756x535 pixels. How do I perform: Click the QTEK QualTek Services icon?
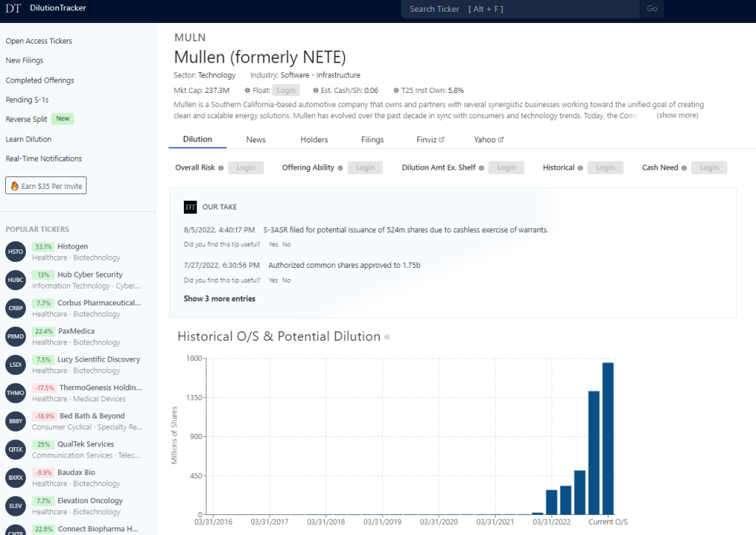(15, 449)
